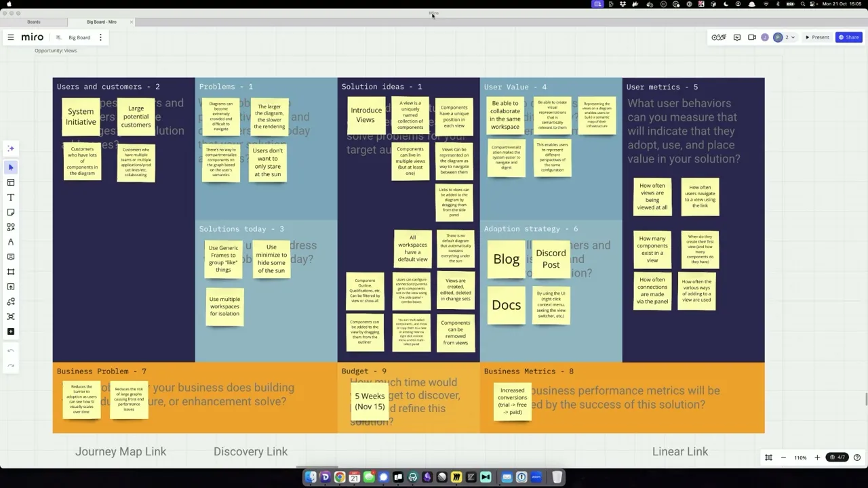Image resolution: width=868 pixels, height=488 pixels.
Task: Open the Help question mark icon
Action: pos(857,457)
